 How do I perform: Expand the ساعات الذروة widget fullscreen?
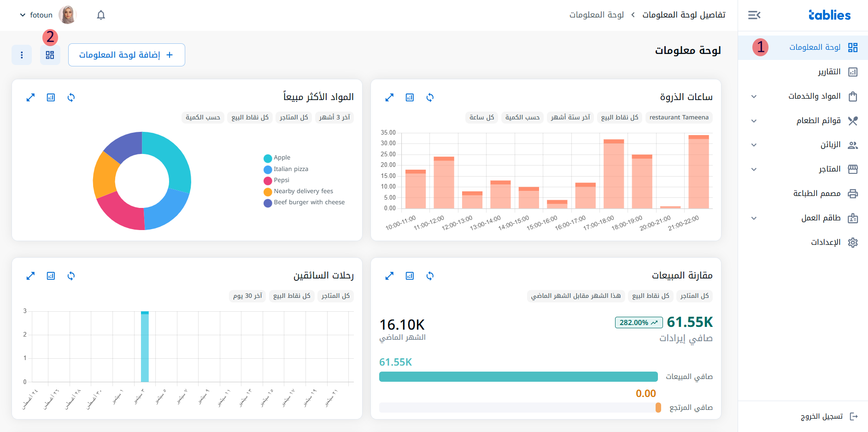389,97
